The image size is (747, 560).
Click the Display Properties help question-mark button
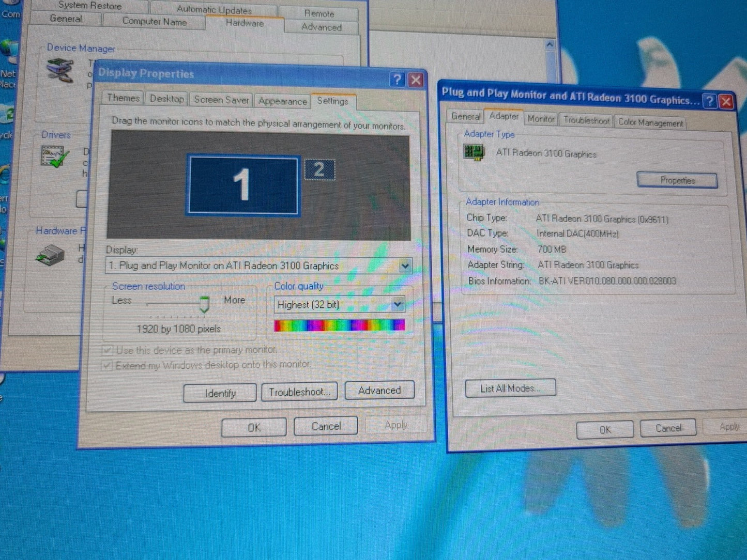[x=397, y=80]
